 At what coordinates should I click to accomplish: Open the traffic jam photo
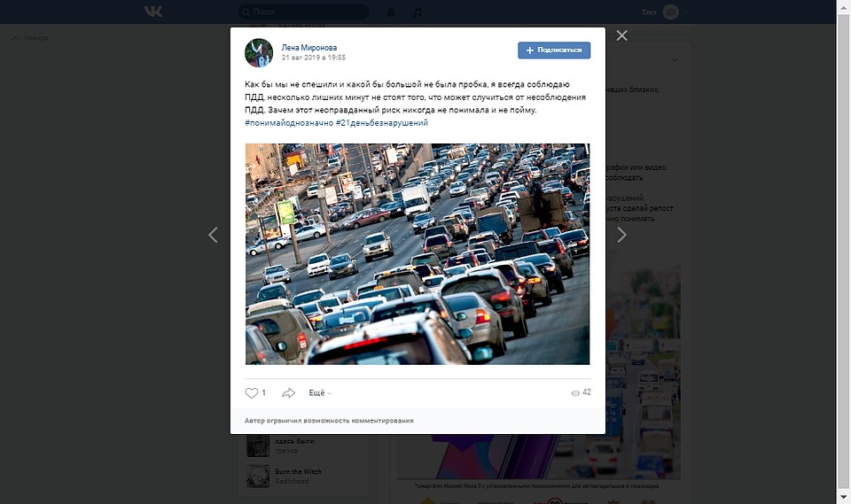[418, 254]
